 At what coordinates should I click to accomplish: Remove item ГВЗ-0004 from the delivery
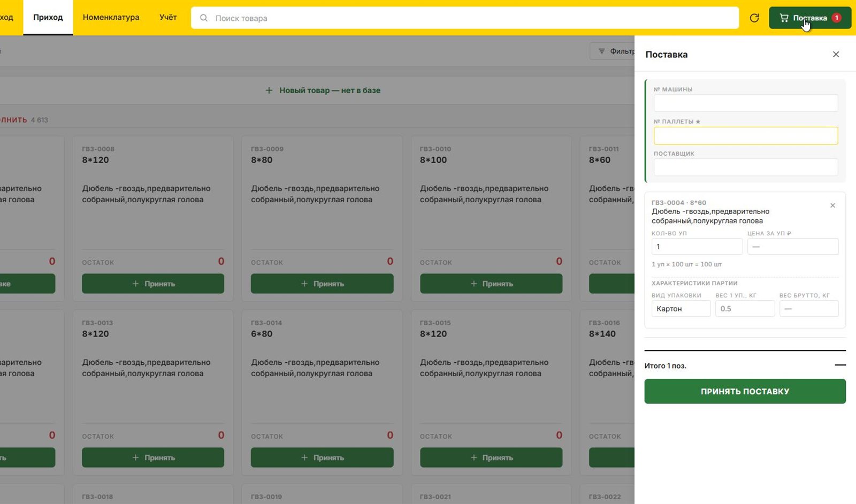pos(832,205)
